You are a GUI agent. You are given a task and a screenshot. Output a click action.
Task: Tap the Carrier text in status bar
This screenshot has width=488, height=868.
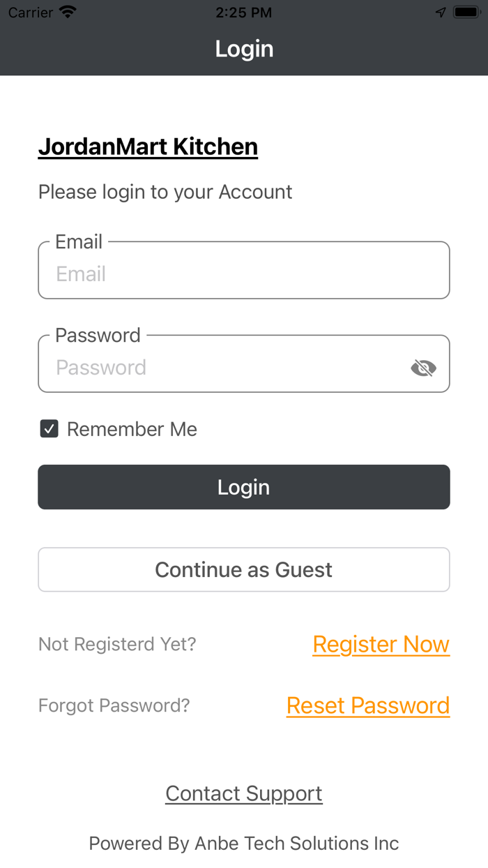31,12
